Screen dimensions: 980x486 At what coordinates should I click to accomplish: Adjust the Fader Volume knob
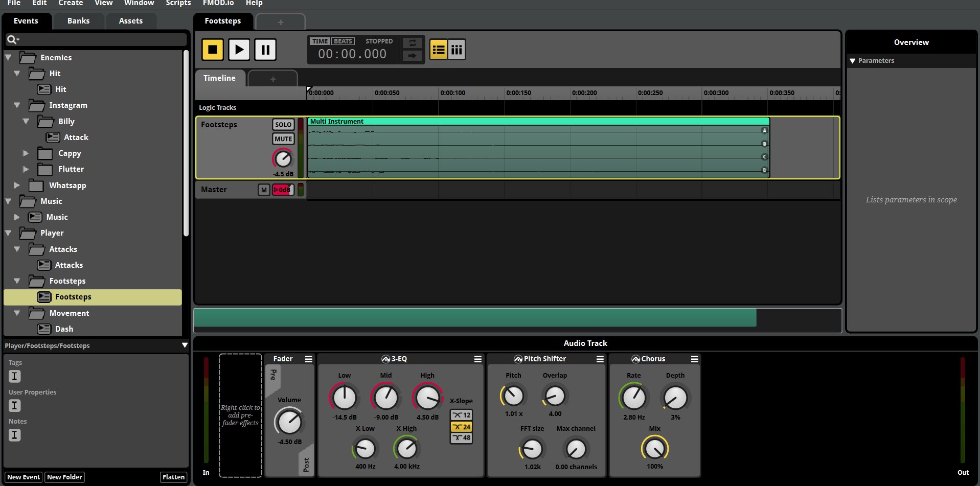coord(289,422)
